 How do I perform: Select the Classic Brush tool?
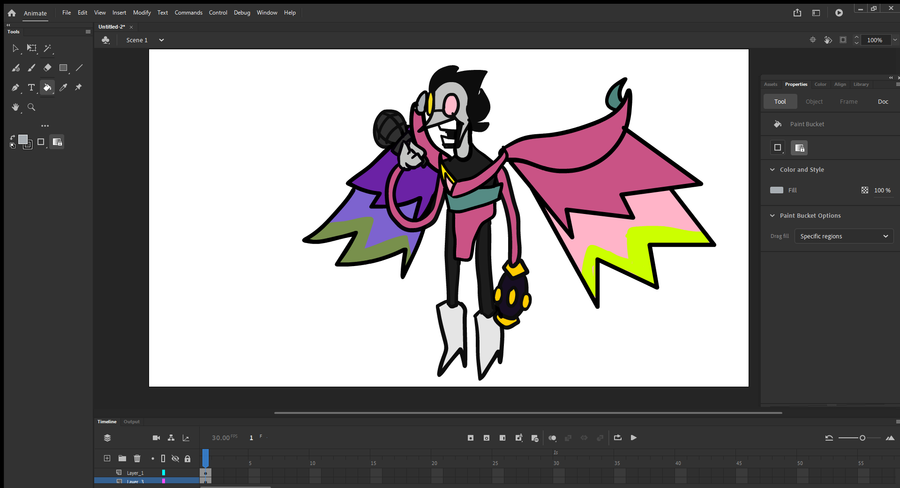click(x=32, y=68)
